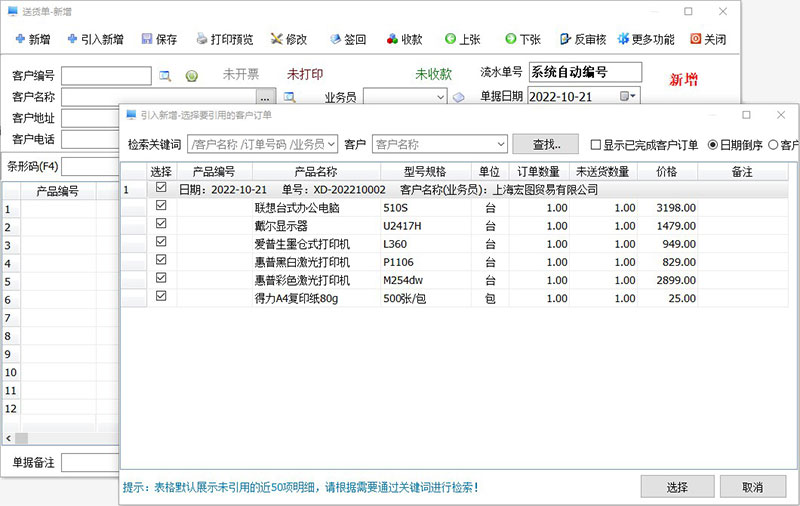
Task: Click the 500张/包 cell
Action: coord(426,298)
